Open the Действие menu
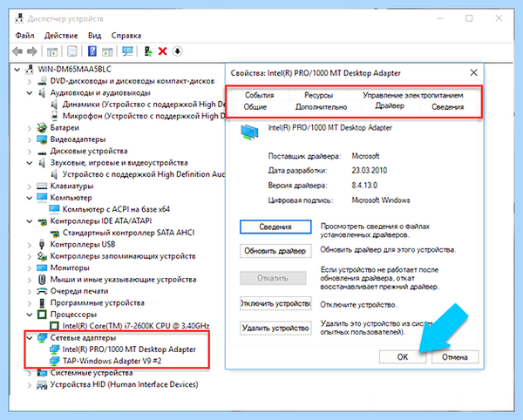Image resolution: width=523 pixels, height=420 pixels. pos(61,36)
